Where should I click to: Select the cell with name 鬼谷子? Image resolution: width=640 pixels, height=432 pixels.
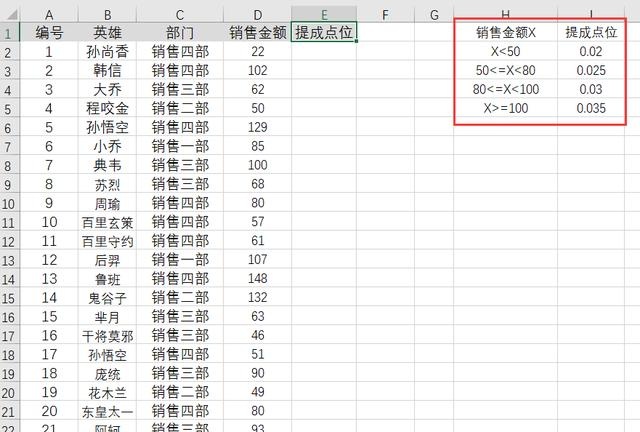(107, 298)
